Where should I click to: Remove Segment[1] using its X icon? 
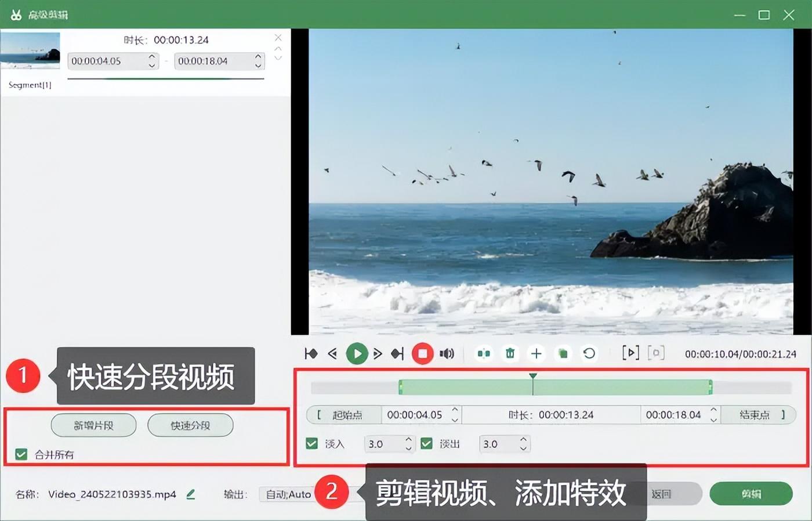[x=278, y=38]
